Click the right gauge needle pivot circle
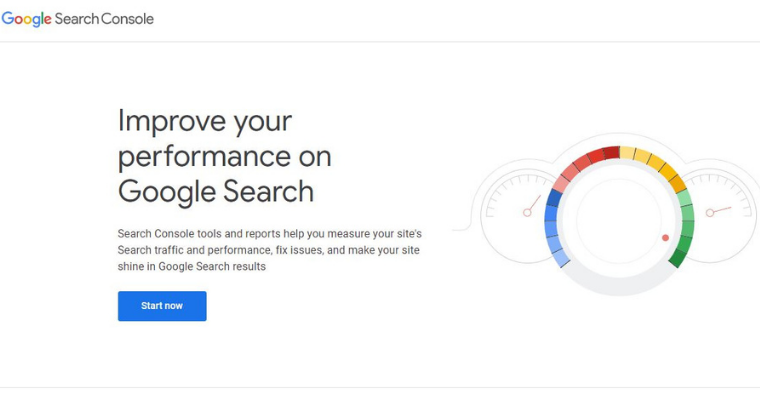 [710, 212]
